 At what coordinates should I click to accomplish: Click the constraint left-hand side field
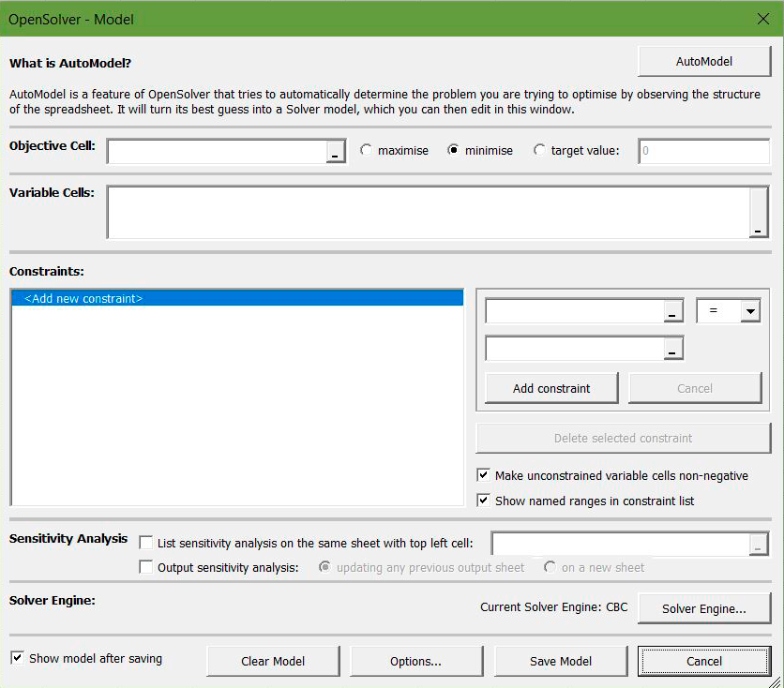click(575, 311)
